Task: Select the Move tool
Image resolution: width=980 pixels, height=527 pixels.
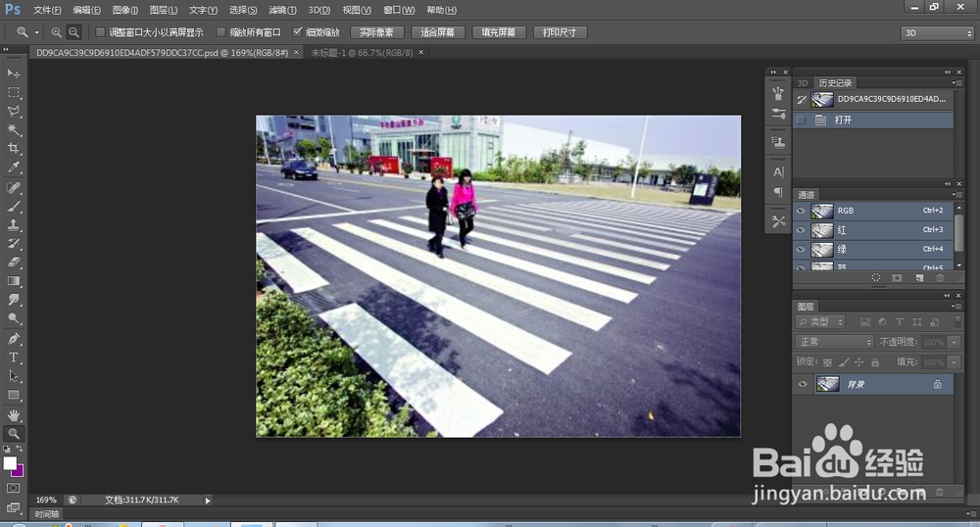Action: point(13,73)
